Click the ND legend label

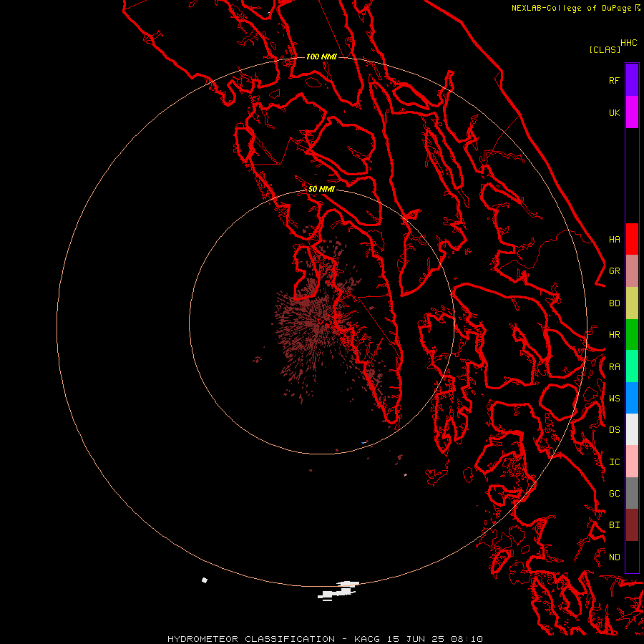coord(614,557)
